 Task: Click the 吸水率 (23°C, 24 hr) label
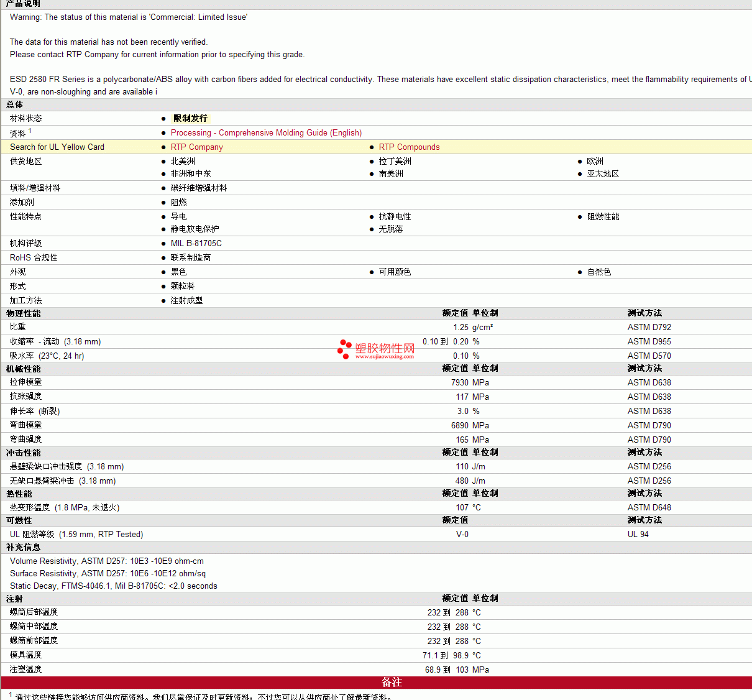point(47,356)
